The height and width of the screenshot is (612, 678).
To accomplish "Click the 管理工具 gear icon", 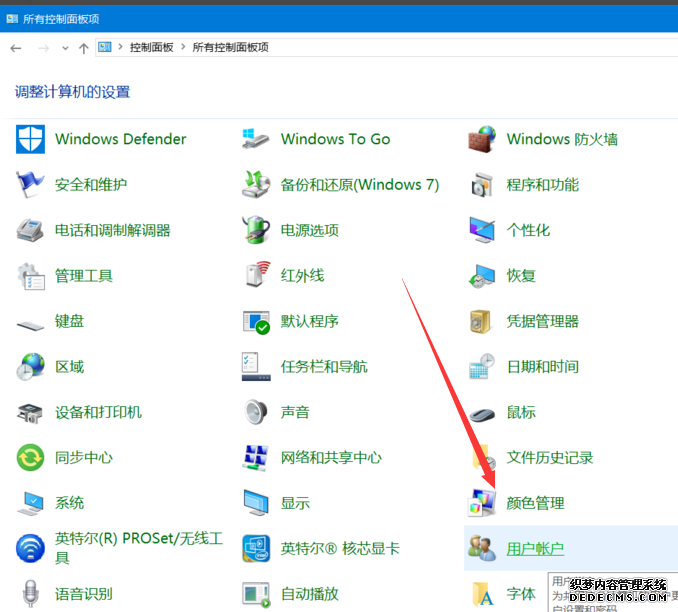I will coord(30,276).
